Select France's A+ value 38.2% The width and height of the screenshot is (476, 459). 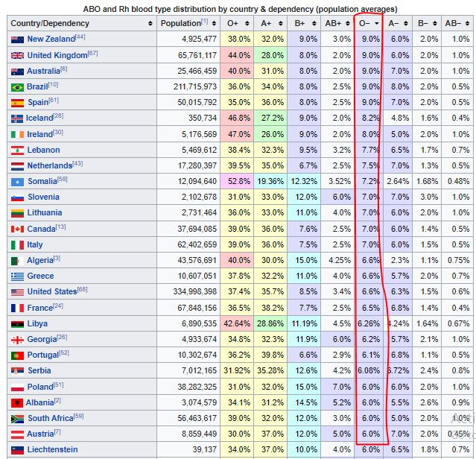coord(273,308)
